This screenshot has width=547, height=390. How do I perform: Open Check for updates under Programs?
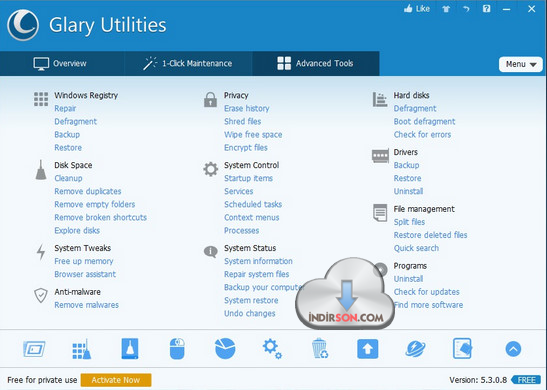coord(427,292)
